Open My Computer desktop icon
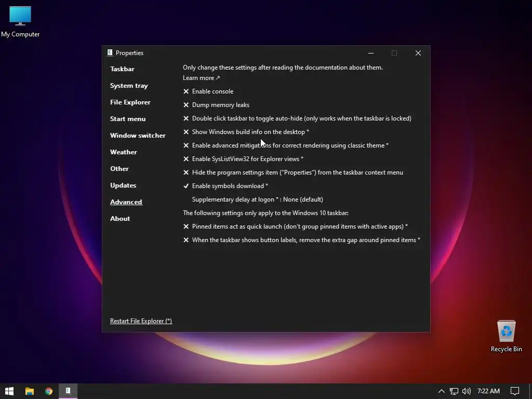Screen dimensions: 532x399 point(20,21)
